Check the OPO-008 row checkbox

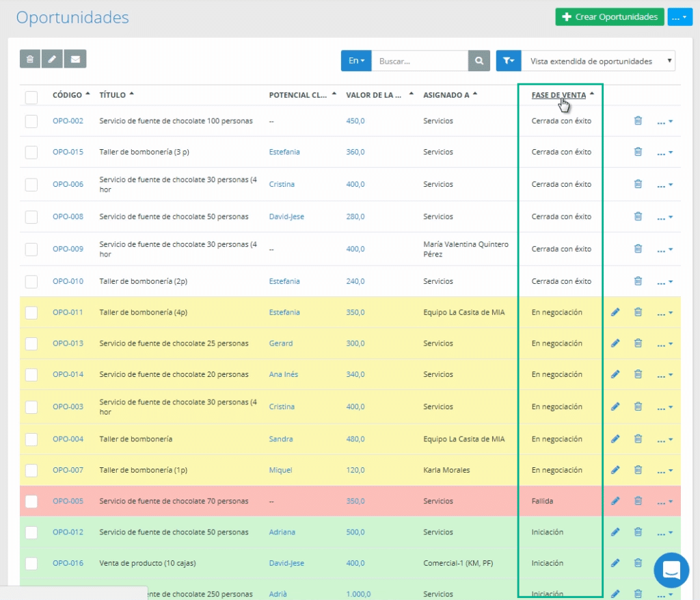pos(31,217)
